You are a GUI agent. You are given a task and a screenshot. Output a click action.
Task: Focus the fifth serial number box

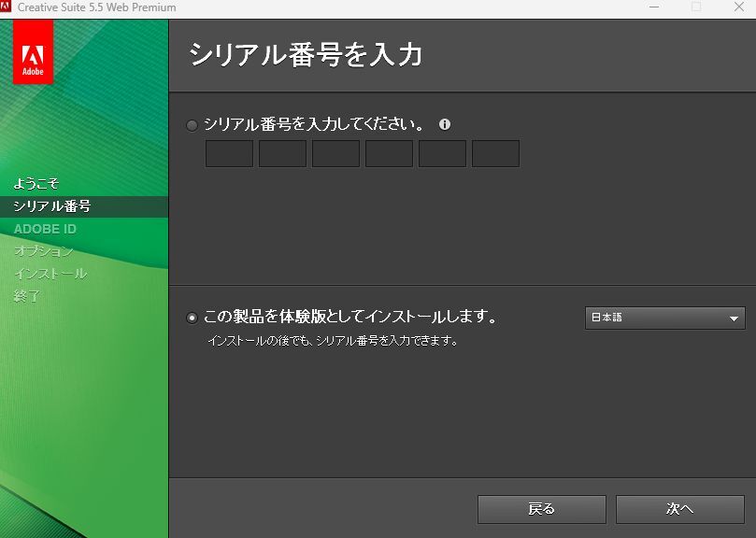pyautogui.click(x=442, y=154)
